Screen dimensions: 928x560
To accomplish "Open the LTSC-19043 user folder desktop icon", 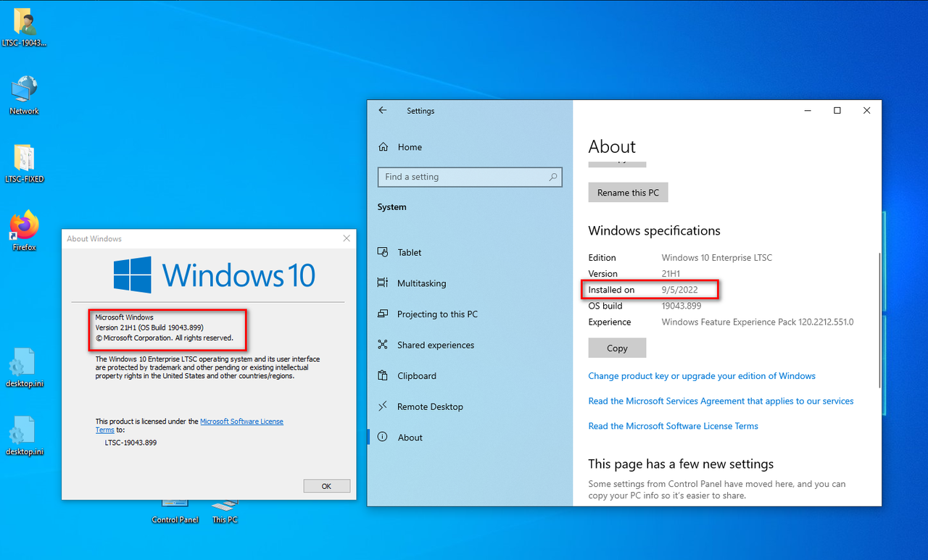I will pyautogui.click(x=24, y=28).
